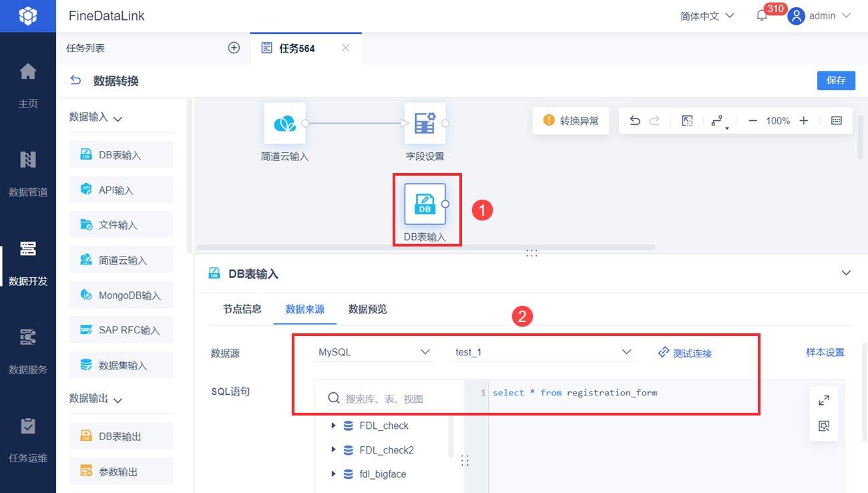Viewport: 868px width, 493px height.
Task: Collapse the 数据输入 category
Action: (118, 119)
